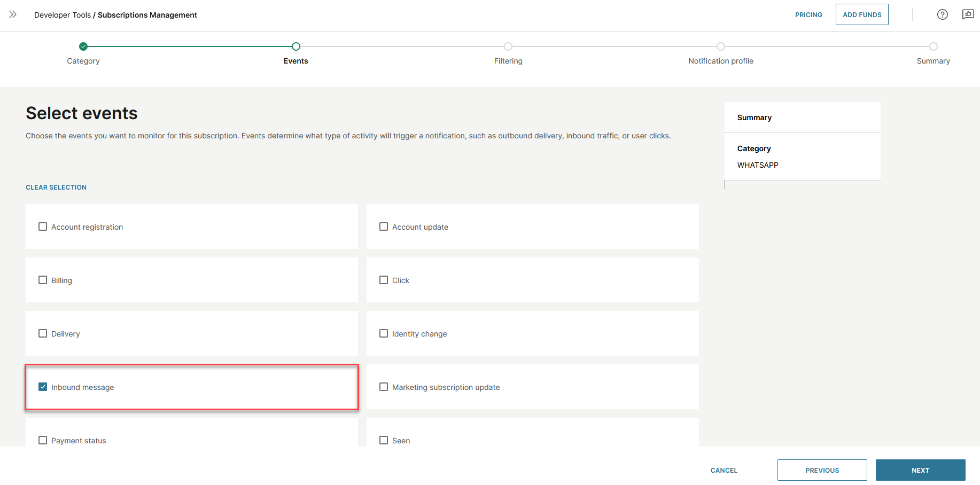
Task: Tick the Billing event checkbox
Action: point(43,280)
